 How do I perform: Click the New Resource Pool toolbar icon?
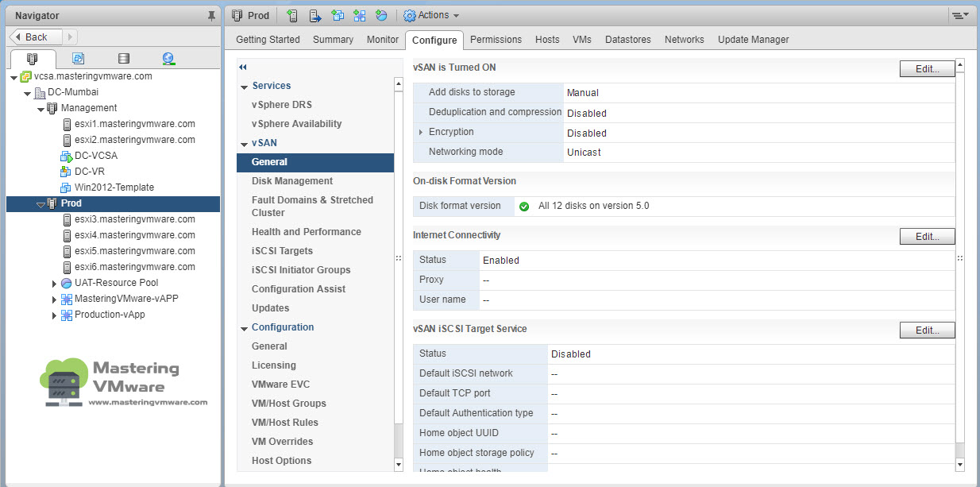[382, 15]
